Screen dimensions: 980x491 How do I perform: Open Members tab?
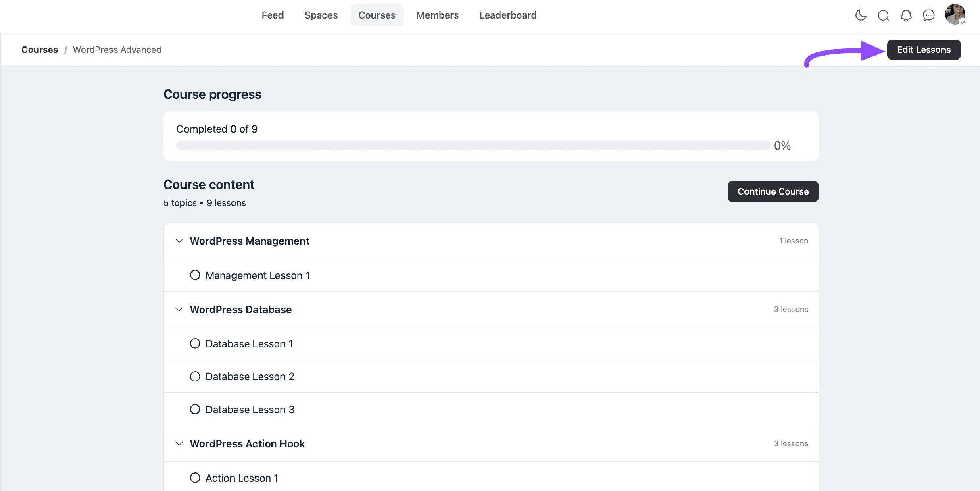(x=438, y=15)
